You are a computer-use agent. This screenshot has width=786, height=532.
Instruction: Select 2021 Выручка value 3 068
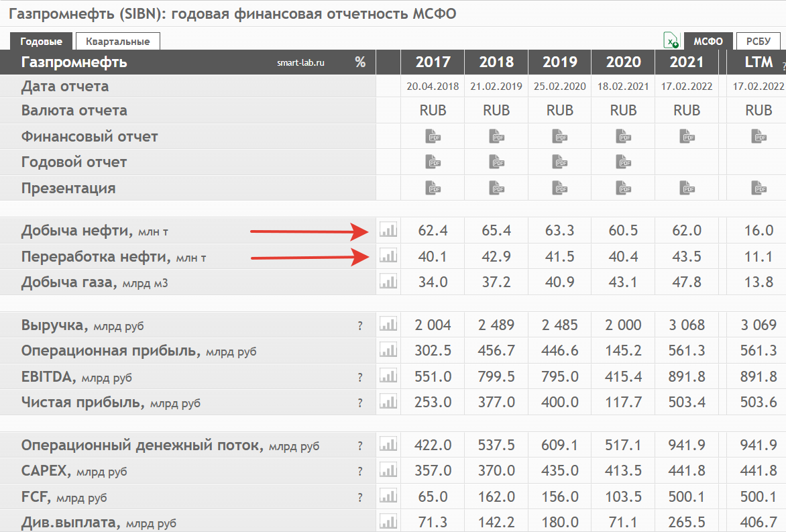tap(687, 325)
